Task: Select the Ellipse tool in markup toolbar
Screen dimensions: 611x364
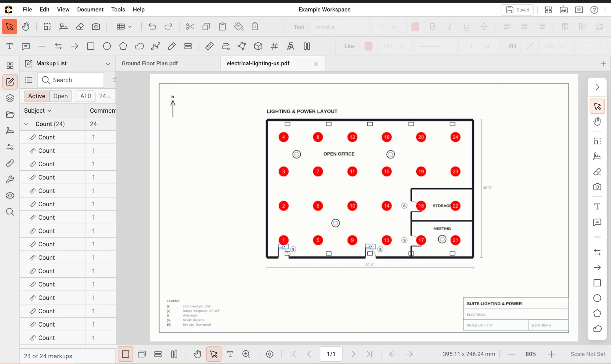Action: pos(107,46)
